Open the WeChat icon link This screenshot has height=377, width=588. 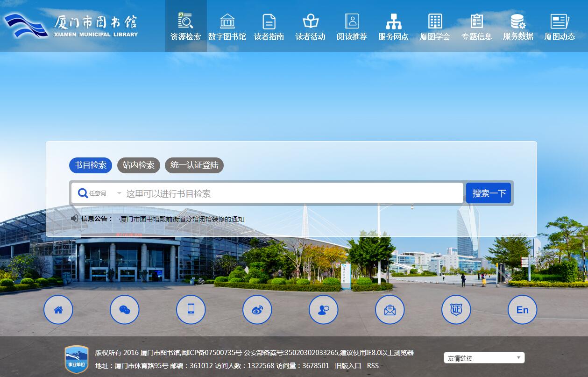pyautogui.click(x=125, y=310)
